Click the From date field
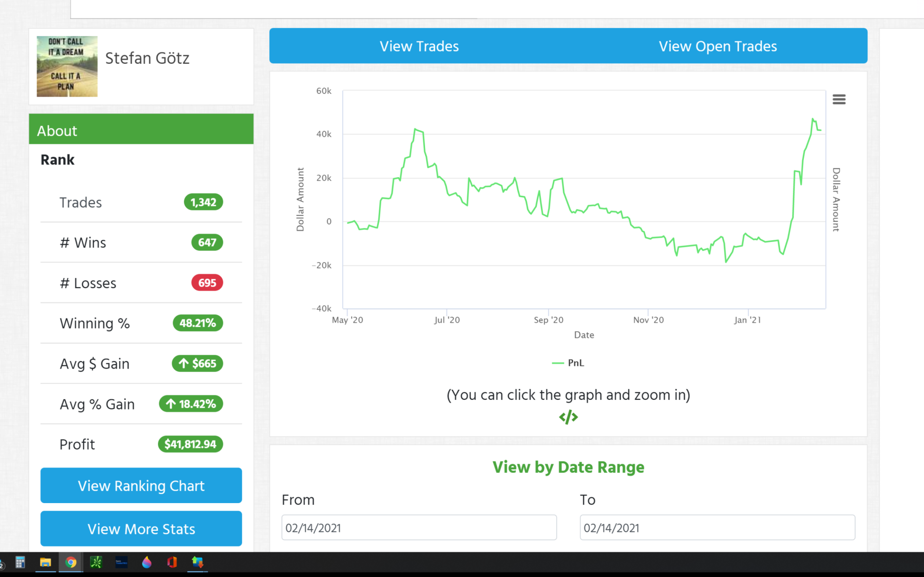The height and width of the screenshot is (577, 924). click(419, 528)
